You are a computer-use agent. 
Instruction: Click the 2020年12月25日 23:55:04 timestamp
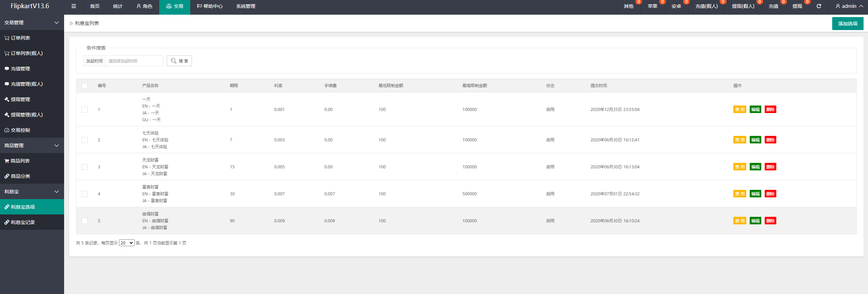(x=615, y=110)
